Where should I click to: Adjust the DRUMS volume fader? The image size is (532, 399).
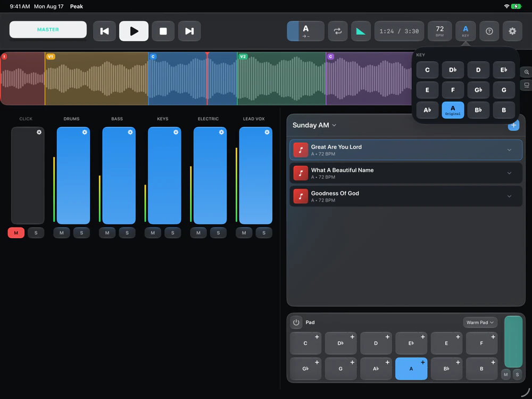coord(73,176)
